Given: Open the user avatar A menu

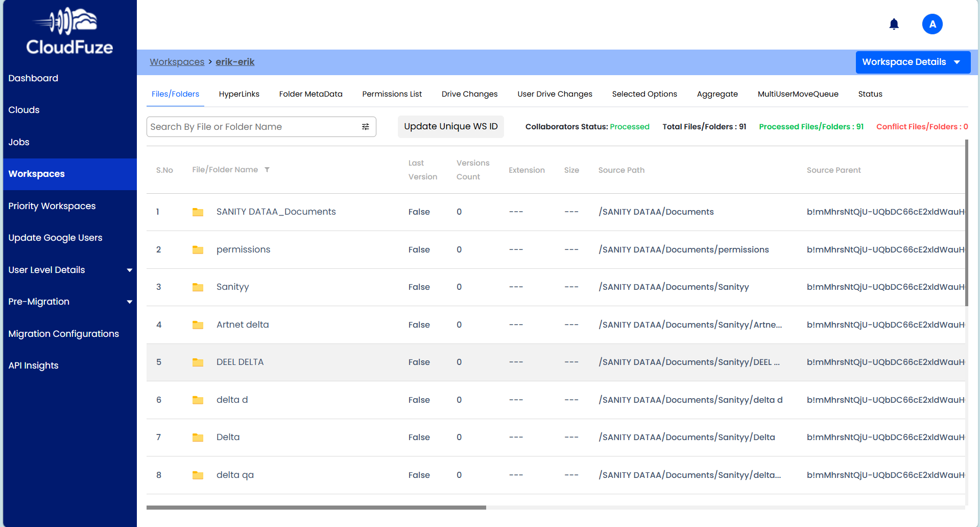Looking at the screenshot, I should click(x=932, y=24).
